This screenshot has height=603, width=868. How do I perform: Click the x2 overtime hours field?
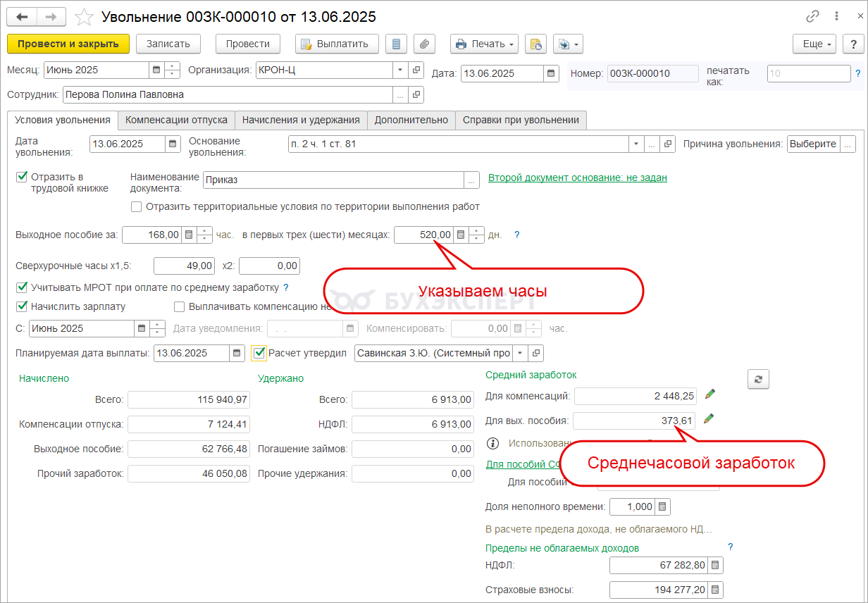point(270,266)
